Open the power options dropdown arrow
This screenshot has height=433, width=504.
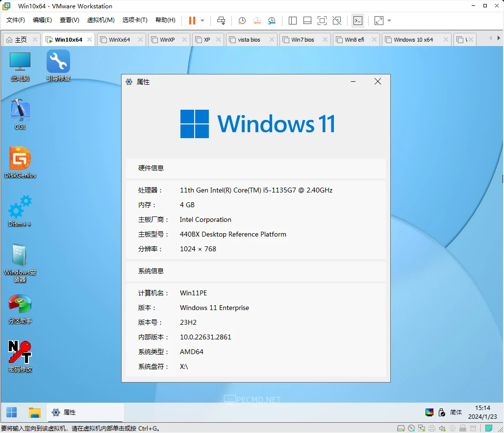click(x=202, y=21)
